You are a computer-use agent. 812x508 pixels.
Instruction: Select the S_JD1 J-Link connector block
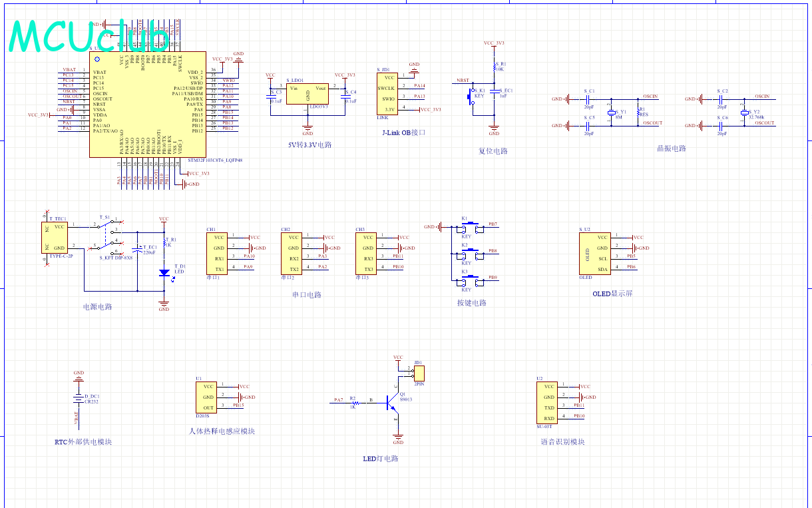click(388, 93)
